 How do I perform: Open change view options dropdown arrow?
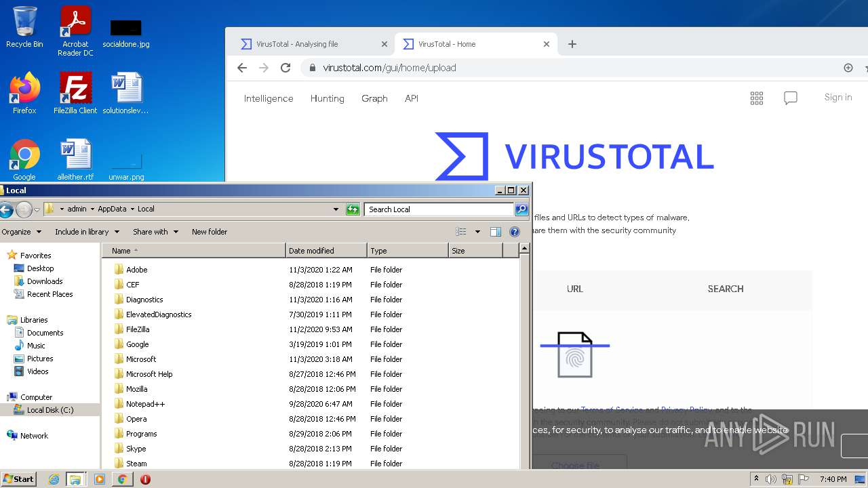point(477,232)
